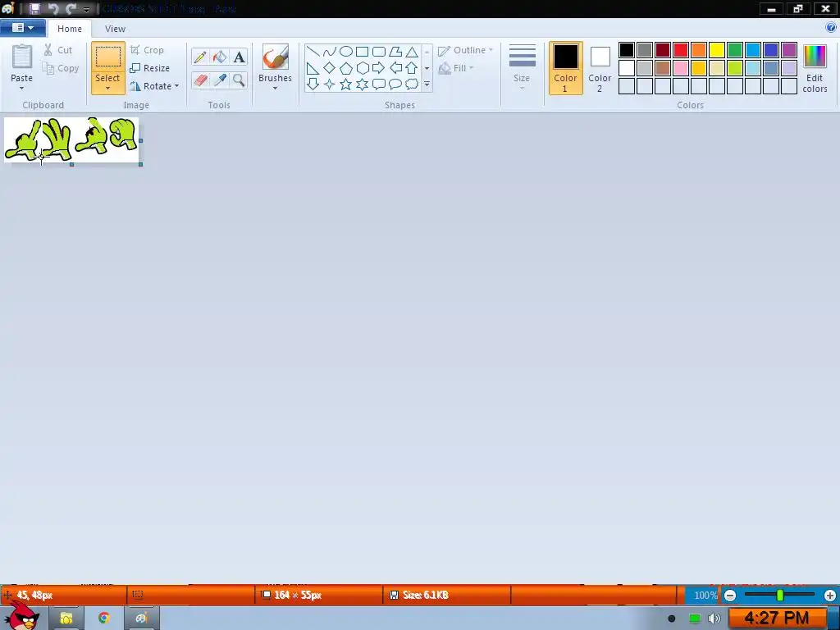Screen dimensions: 840x630
Task: Select the Five-point star shape
Action: (346, 84)
